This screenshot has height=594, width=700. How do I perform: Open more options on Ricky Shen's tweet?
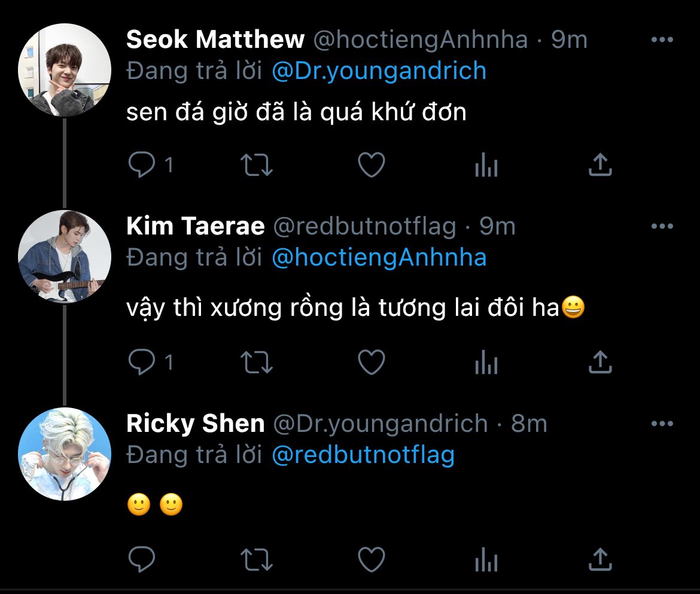click(662, 424)
